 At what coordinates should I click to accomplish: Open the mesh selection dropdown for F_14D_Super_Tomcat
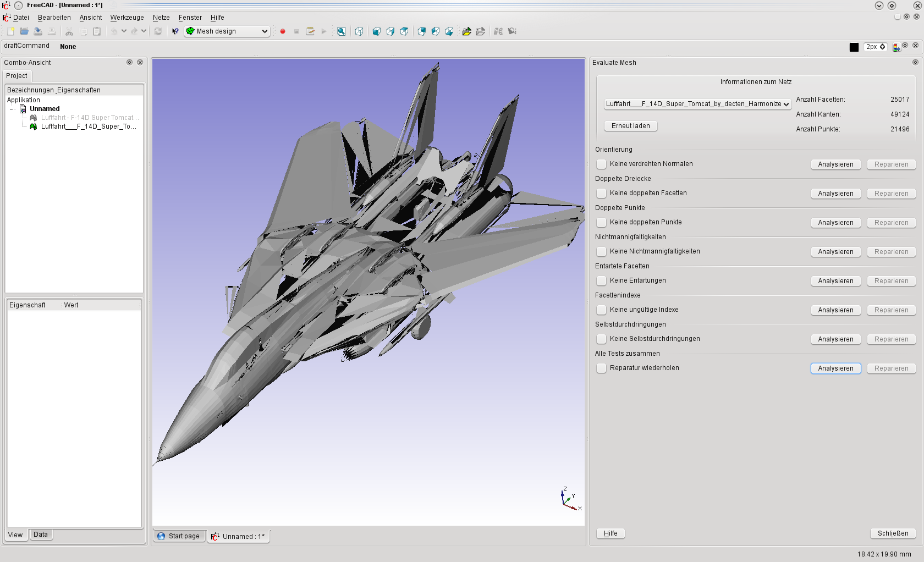697,104
